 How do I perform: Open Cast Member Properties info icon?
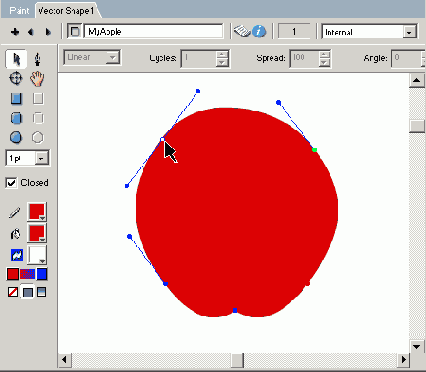pyautogui.click(x=259, y=32)
